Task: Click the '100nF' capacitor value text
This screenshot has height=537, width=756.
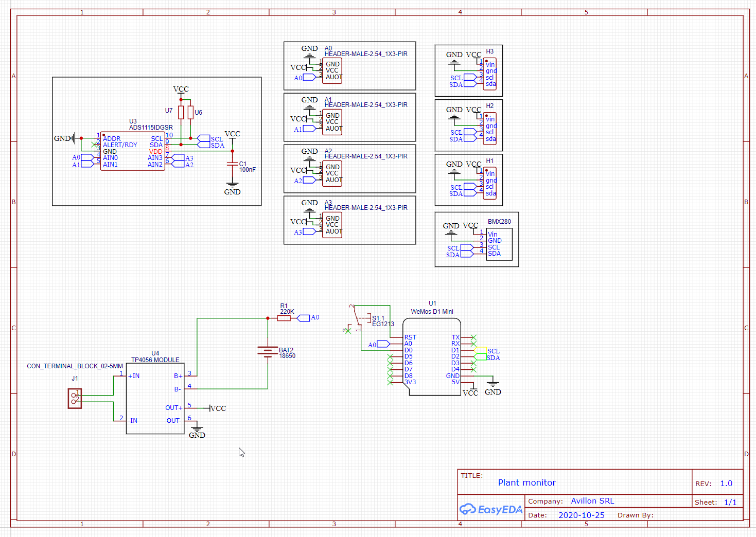Action: point(248,170)
